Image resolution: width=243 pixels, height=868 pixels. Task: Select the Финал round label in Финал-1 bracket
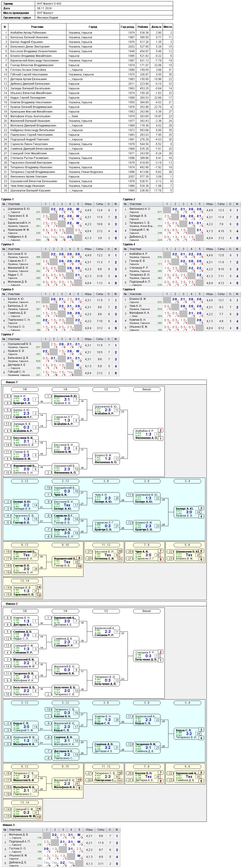tap(147, 389)
